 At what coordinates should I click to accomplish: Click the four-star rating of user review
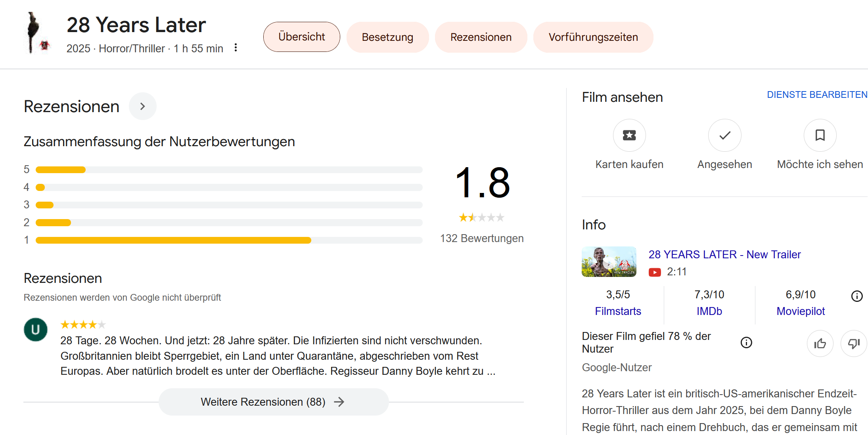coord(83,325)
